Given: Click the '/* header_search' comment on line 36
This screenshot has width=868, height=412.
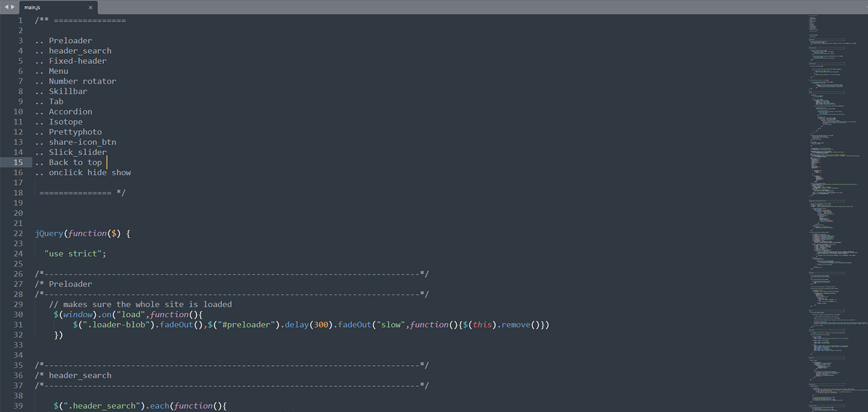Looking at the screenshot, I should tap(73, 375).
